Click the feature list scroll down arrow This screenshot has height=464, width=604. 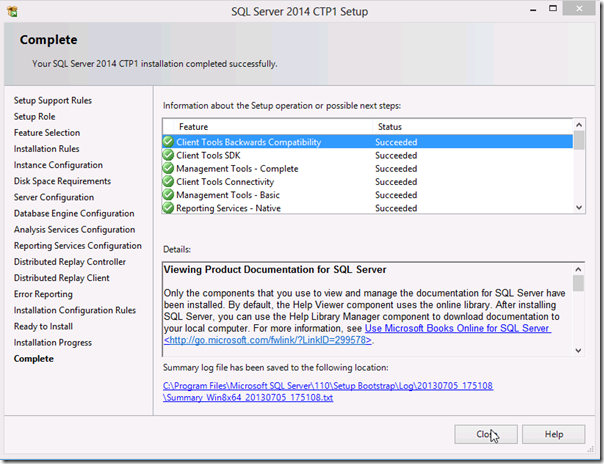(x=579, y=207)
